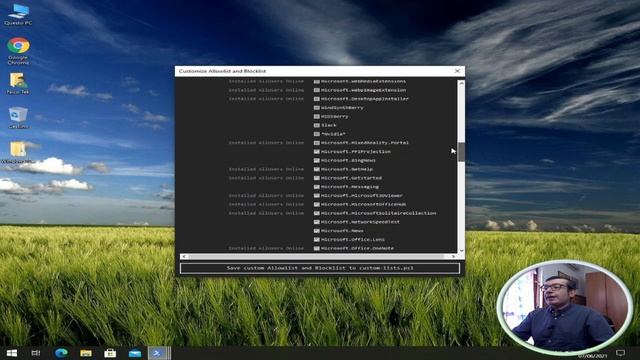640x360 pixels.
Task: Open Microsoft Store from the taskbar
Action: [x=110, y=353]
